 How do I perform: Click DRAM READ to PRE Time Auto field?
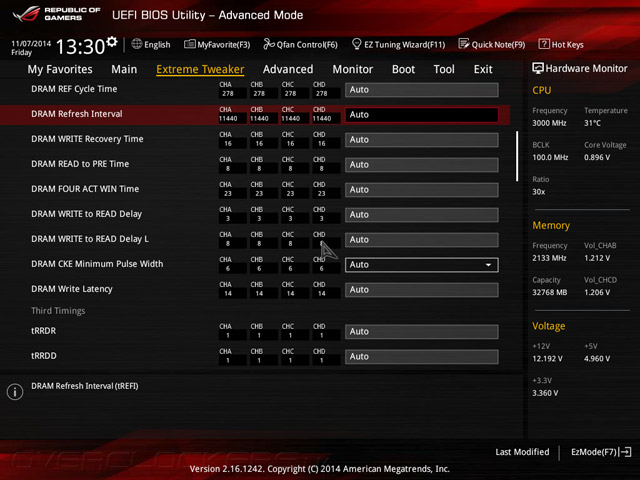click(x=422, y=165)
